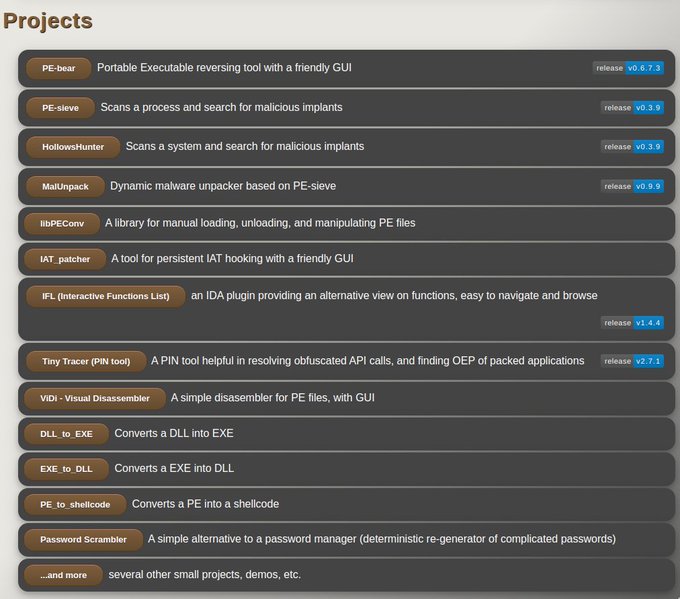Click the IDA plugin description text
Screen dimensions: 680x599
(394, 295)
